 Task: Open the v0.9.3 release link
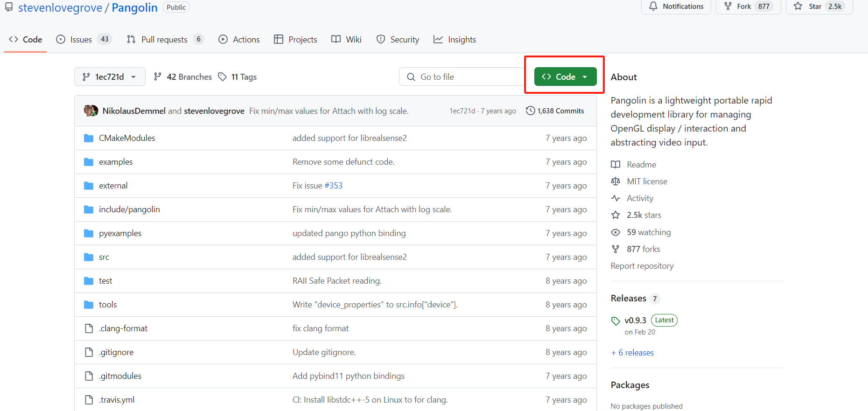pos(635,320)
